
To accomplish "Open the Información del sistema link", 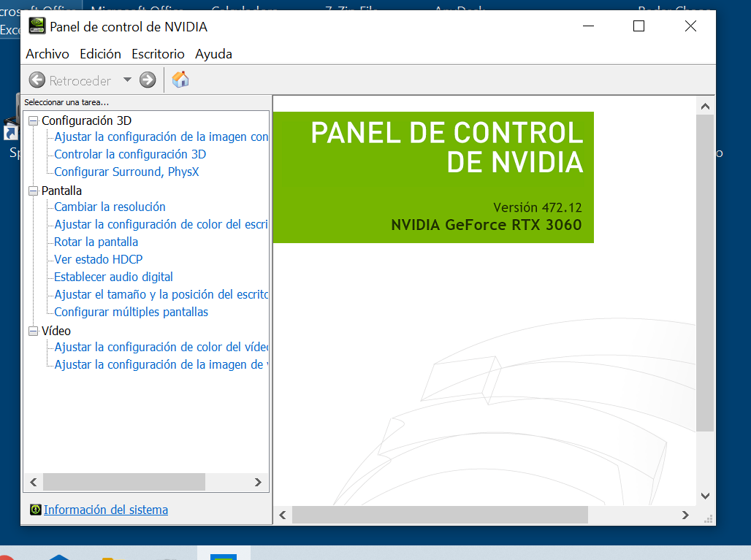I will coord(106,510).
